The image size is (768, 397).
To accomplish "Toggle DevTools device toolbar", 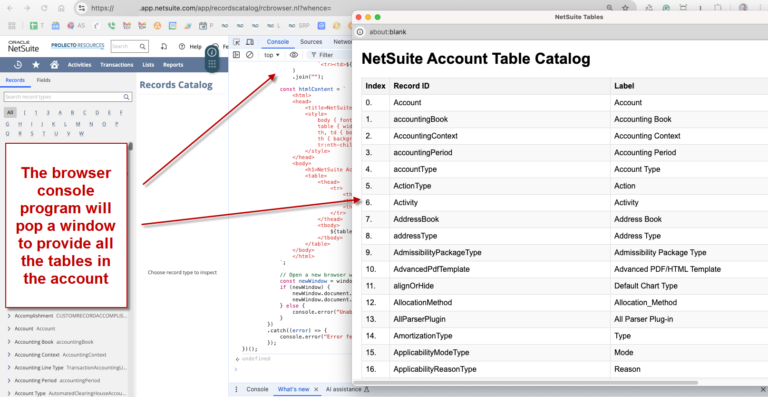I will point(250,42).
